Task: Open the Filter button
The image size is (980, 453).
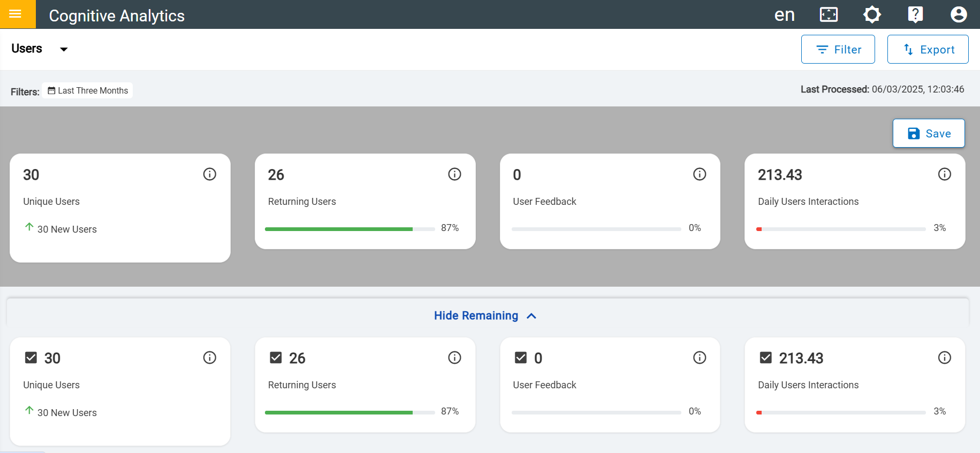Action: click(x=838, y=49)
